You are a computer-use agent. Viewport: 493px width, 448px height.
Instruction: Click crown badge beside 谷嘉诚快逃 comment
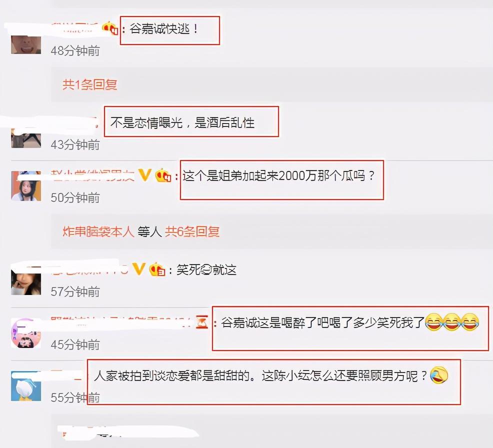110,28
